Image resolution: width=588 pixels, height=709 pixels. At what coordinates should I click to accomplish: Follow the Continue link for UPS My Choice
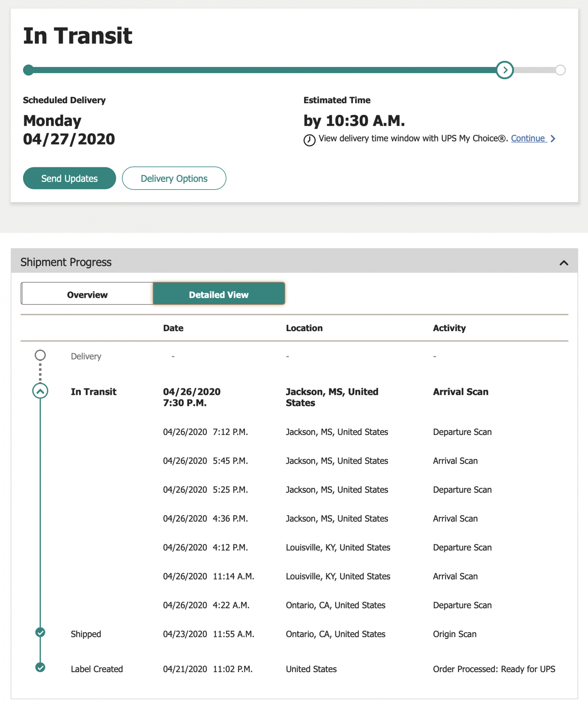pos(528,138)
